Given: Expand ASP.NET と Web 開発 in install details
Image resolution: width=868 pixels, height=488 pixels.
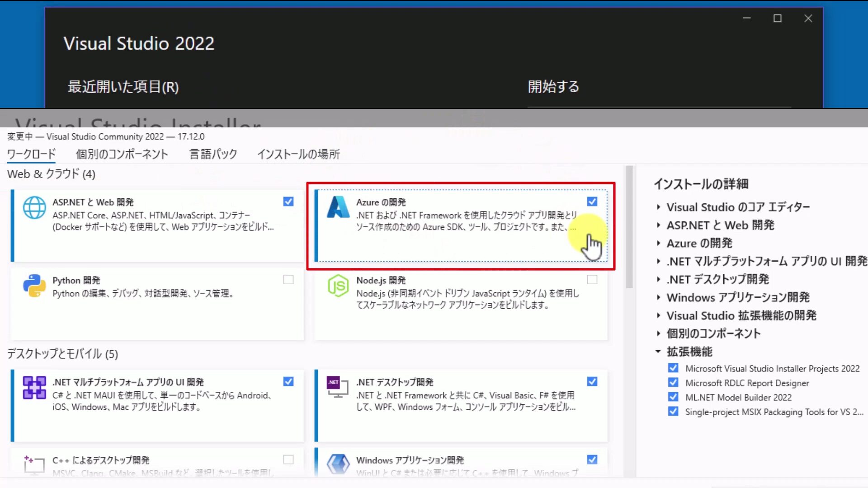Looking at the screenshot, I should click(658, 225).
